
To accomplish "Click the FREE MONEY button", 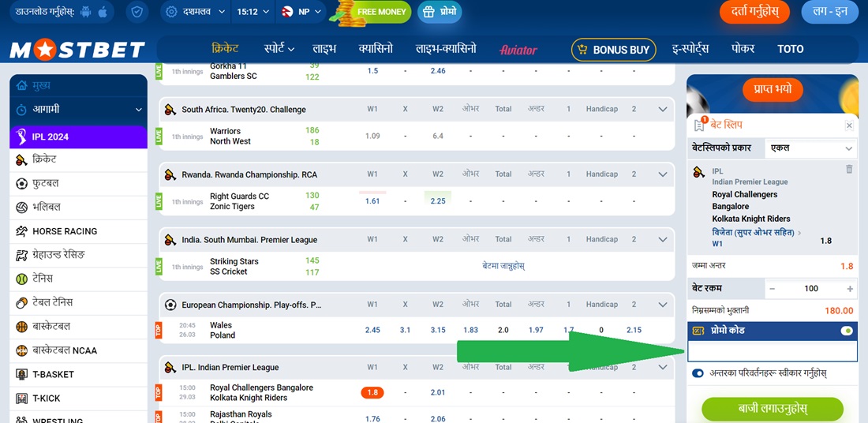I will tap(374, 12).
